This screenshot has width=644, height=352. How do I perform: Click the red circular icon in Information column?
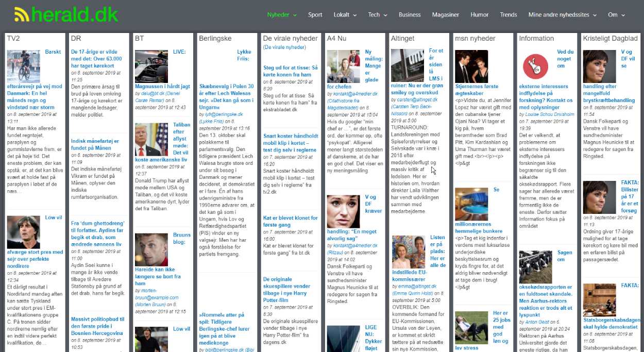(x=535, y=66)
